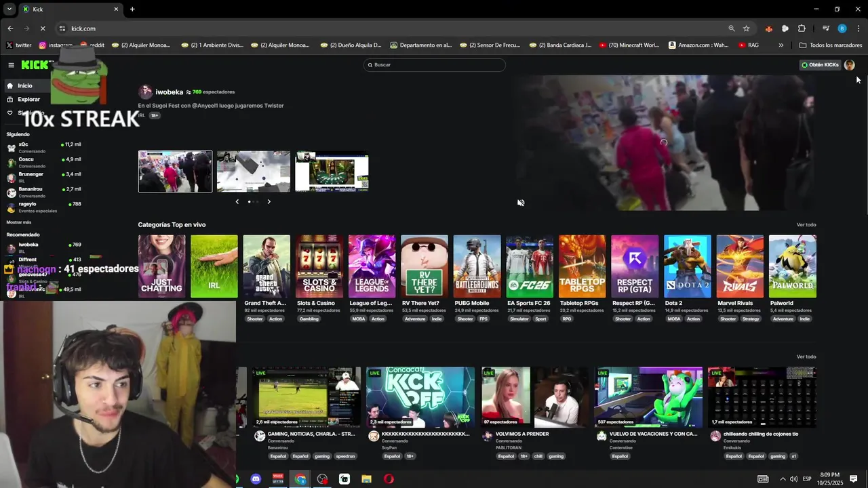Expand Mostrar más in following list
Image resolution: width=868 pixels, height=488 pixels.
point(19,222)
